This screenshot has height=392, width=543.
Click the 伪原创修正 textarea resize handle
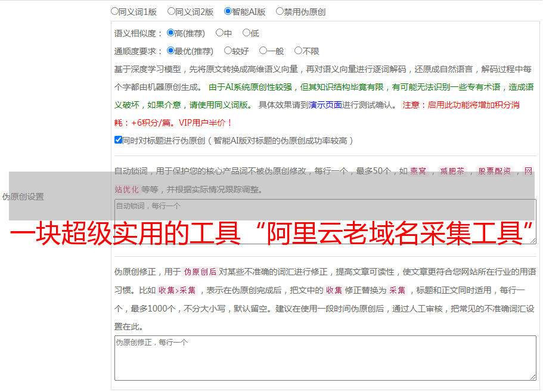point(533,377)
